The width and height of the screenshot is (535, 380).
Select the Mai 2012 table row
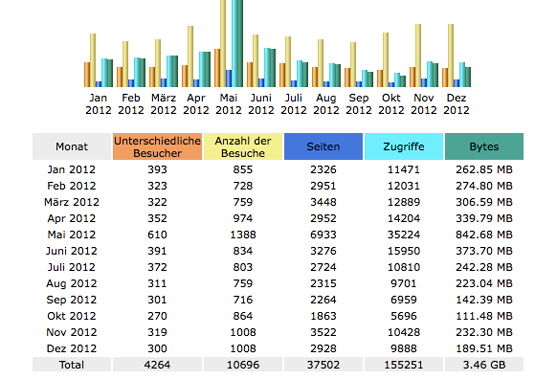point(278,235)
